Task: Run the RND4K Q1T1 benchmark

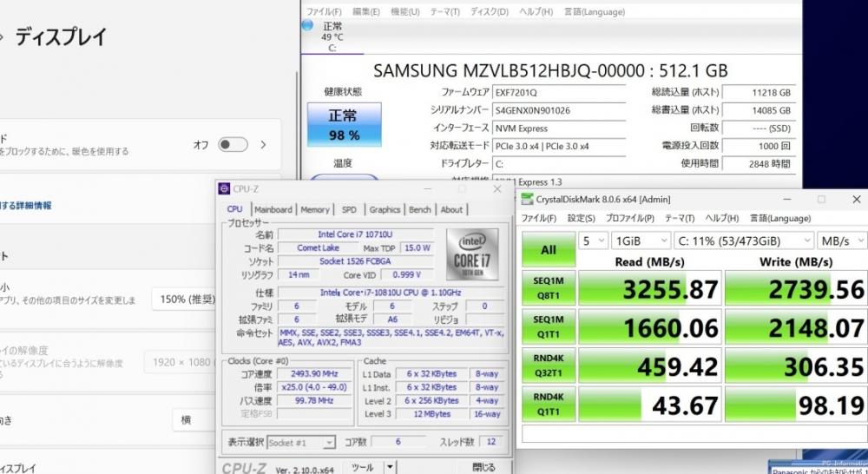Action: click(x=549, y=405)
